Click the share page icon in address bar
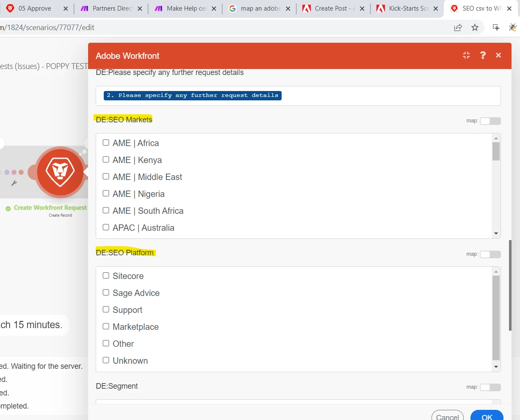 [x=458, y=28]
